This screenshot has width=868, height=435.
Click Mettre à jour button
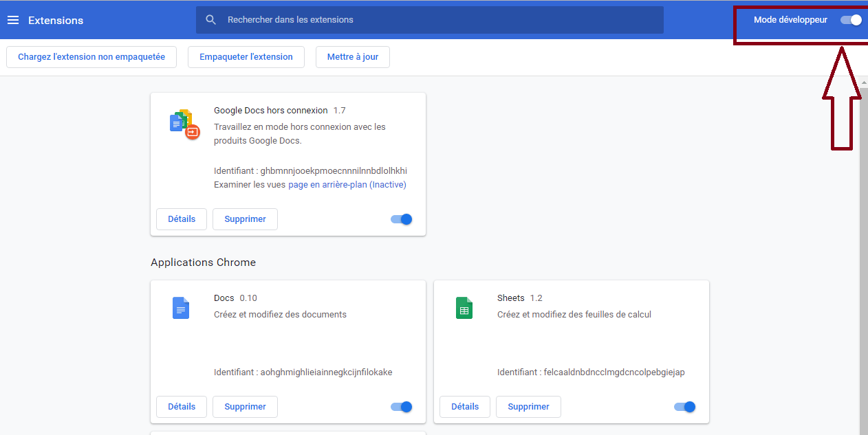(353, 57)
